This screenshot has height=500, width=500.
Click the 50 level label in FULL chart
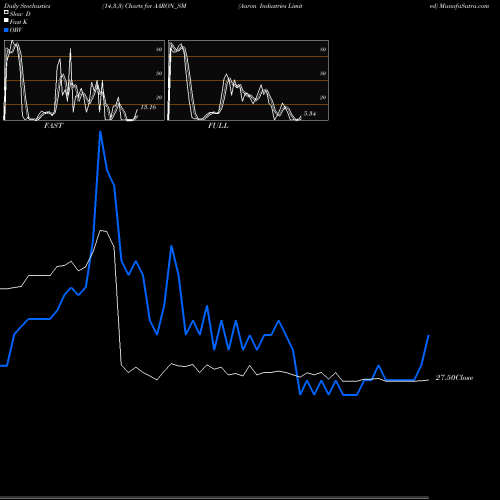(323, 73)
